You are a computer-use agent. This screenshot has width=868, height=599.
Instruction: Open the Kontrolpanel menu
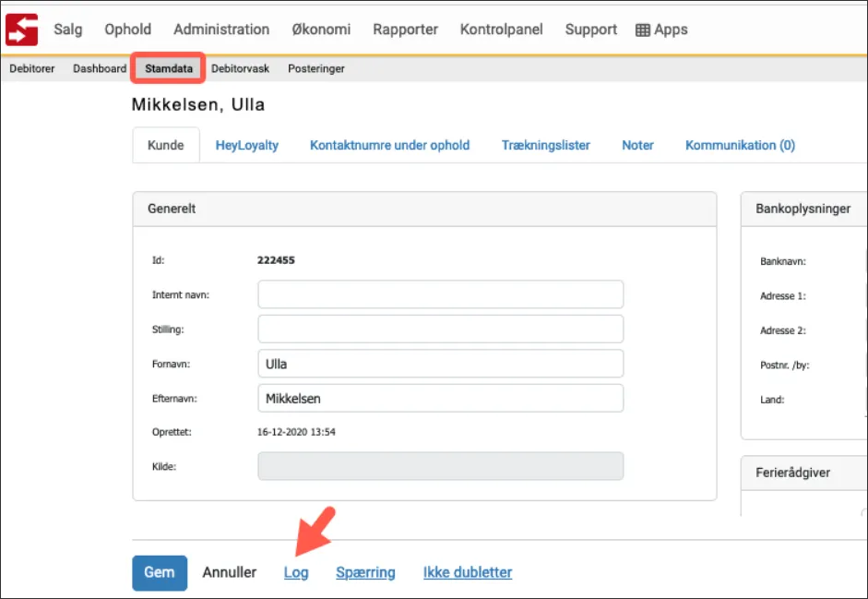tap(501, 29)
